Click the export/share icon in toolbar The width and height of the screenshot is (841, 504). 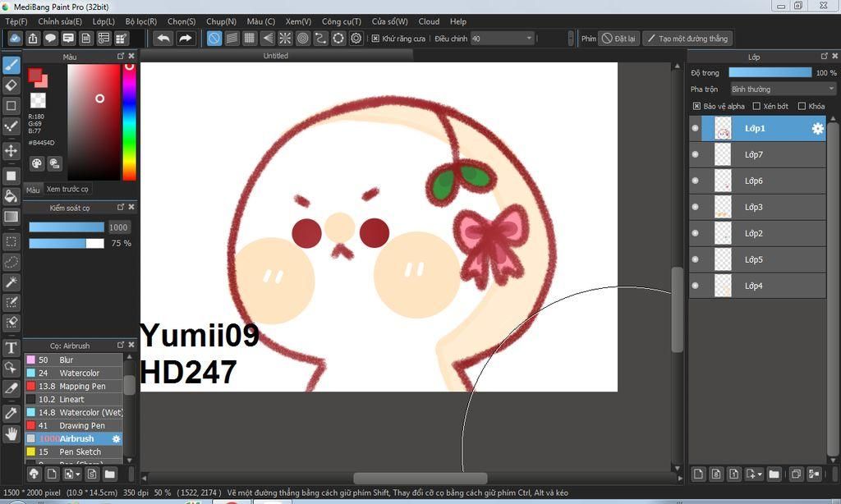click(33, 39)
